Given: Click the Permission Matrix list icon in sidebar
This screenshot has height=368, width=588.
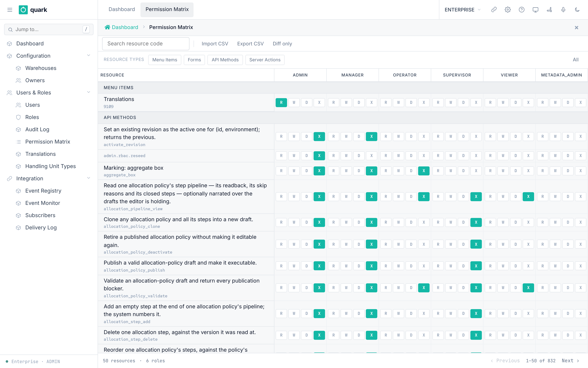Looking at the screenshot, I should click(x=18, y=142).
